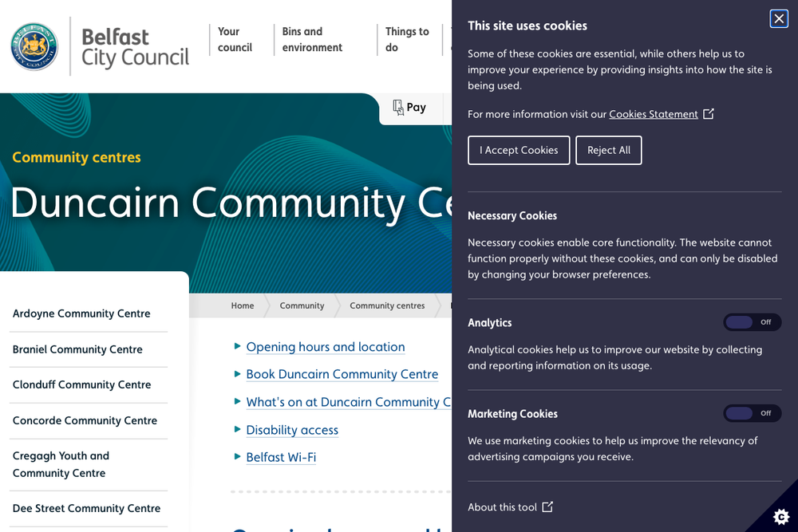Click the Belfast City Council wordmark
The image size is (798, 532).
pyautogui.click(x=135, y=47)
